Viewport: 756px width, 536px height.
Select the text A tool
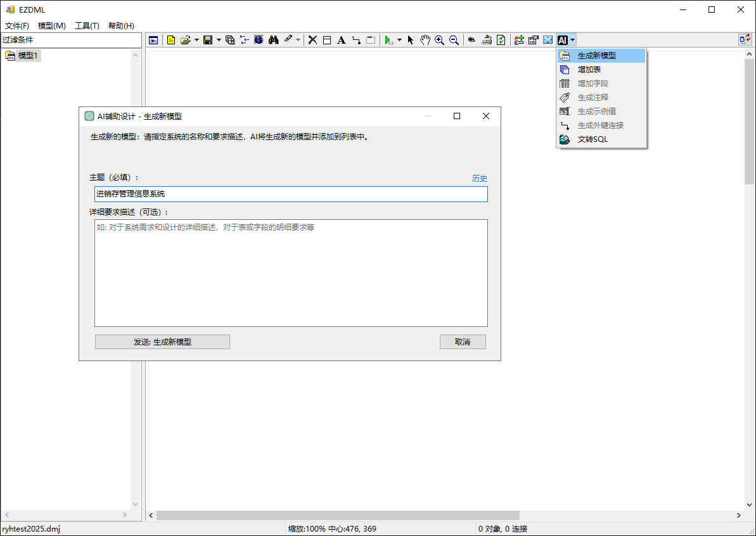click(341, 40)
